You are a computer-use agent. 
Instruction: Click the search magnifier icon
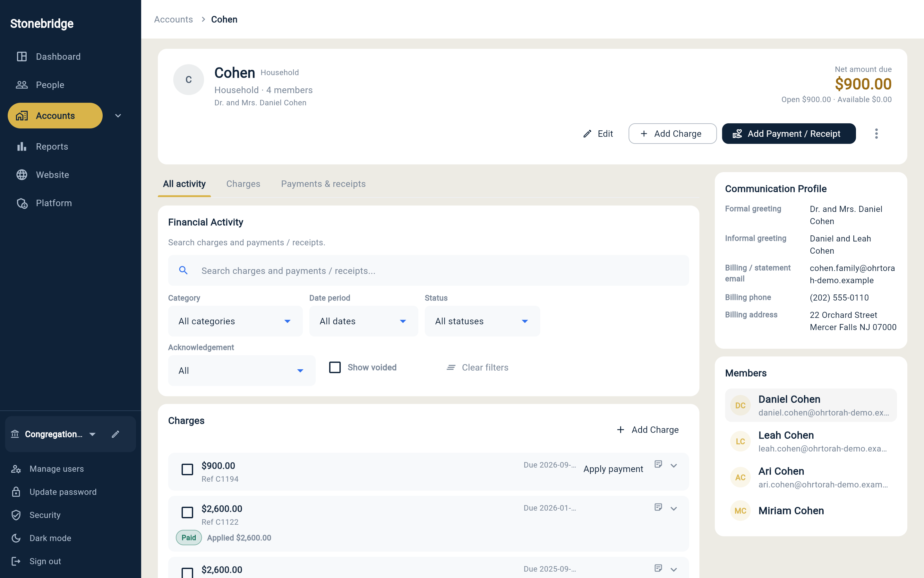(x=183, y=271)
